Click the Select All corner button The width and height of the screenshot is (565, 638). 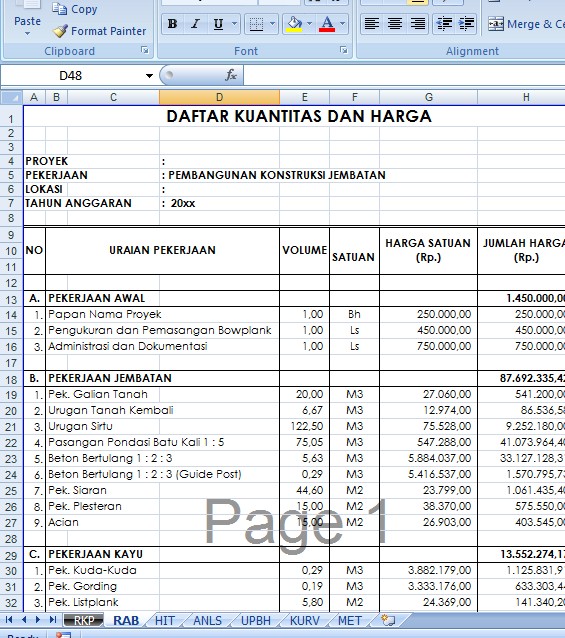point(11,98)
